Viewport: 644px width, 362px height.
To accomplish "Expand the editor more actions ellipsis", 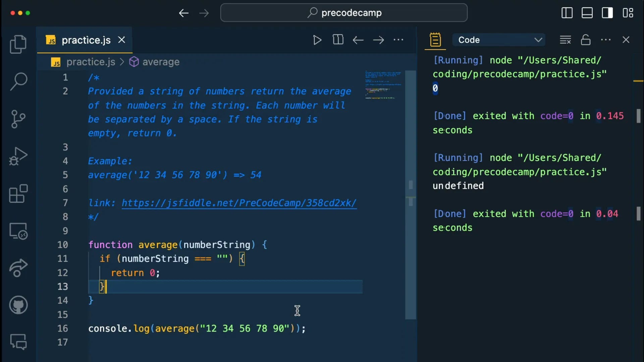I will pyautogui.click(x=398, y=40).
